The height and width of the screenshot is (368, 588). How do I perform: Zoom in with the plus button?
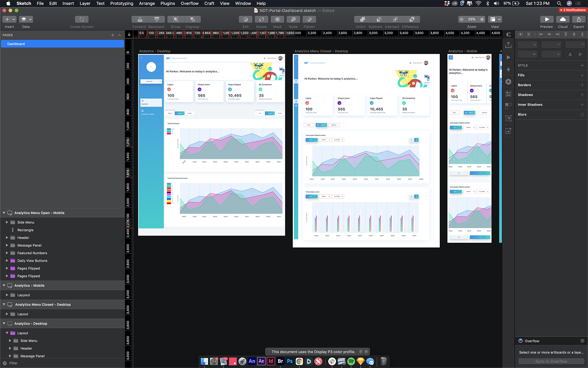(x=482, y=19)
